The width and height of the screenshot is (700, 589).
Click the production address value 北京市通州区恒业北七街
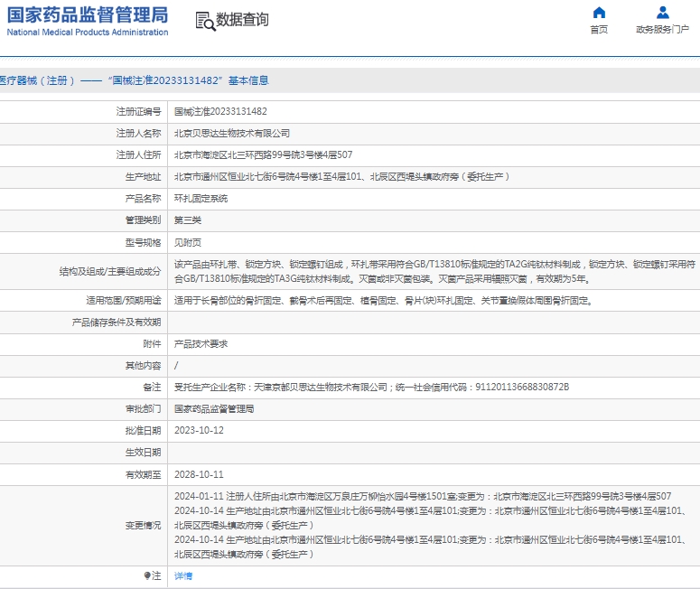pyautogui.click(x=341, y=177)
